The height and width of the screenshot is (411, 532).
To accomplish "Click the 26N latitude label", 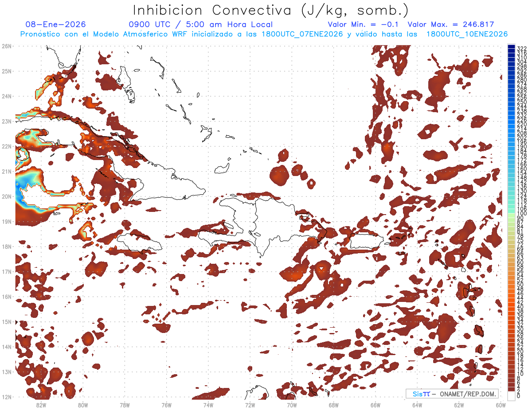I will [x=7, y=46].
